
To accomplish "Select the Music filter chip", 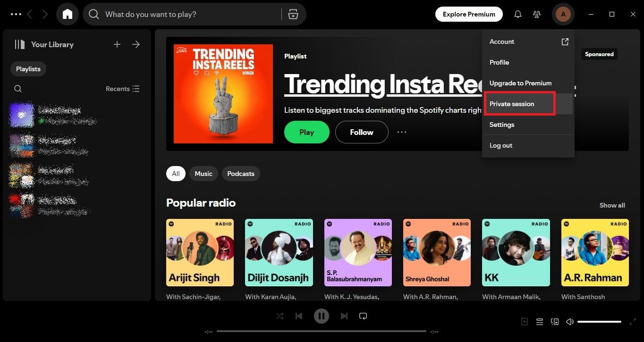I will [203, 174].
